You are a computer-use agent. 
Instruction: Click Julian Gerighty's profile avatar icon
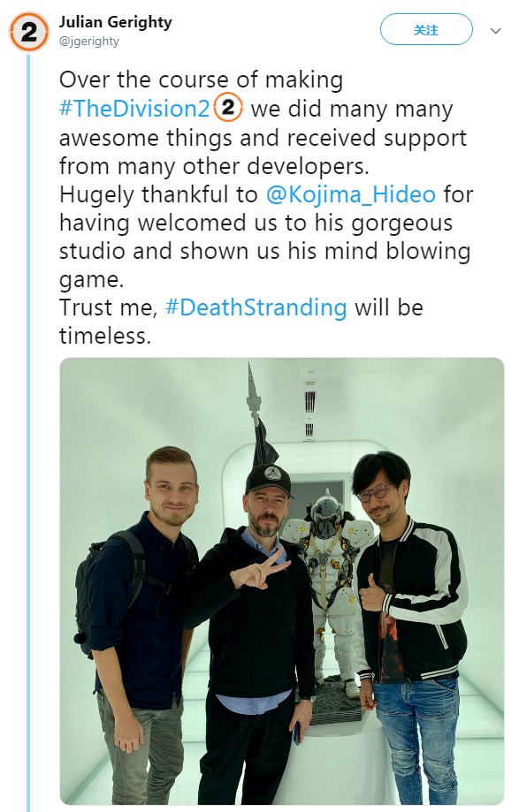tap(29, 32)
